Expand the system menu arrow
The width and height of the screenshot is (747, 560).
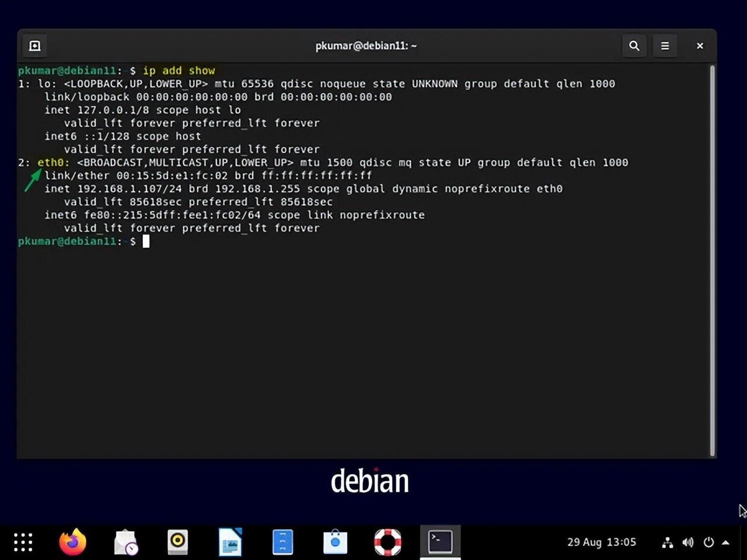coord(725,542)
